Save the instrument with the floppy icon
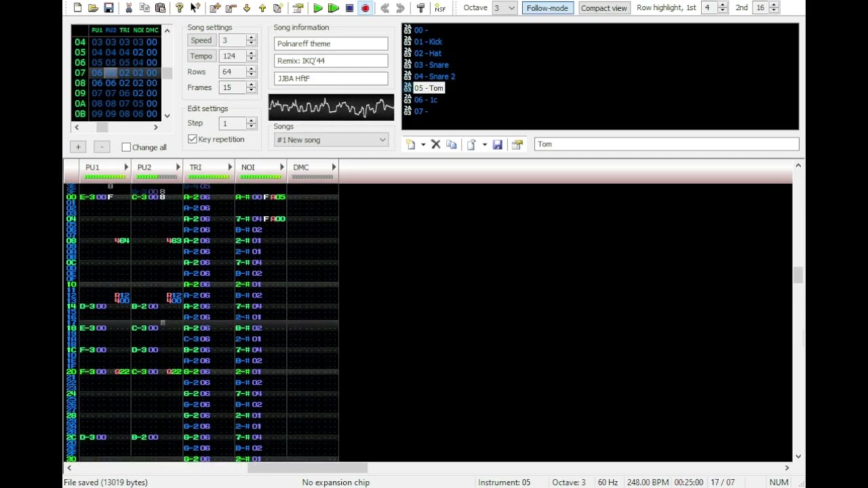Screen dimensions: 868x488 coord(497,144)
